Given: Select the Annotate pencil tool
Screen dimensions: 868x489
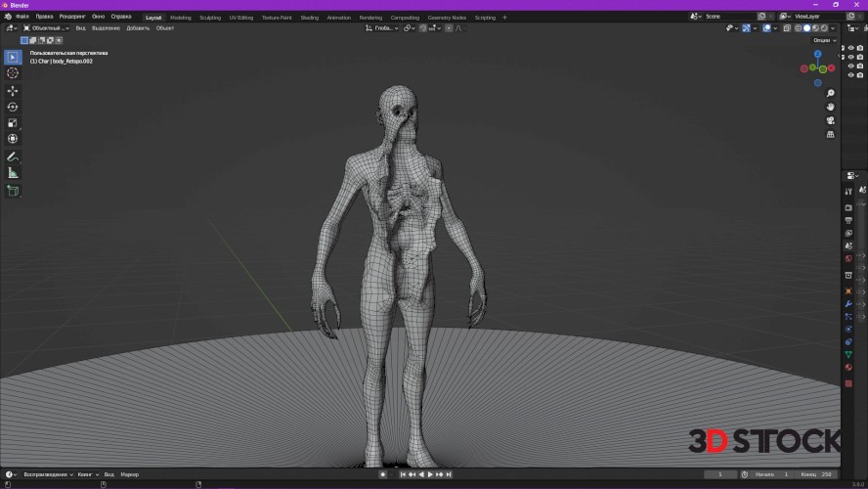Looking at the screenshot, I should pos(13,156).
